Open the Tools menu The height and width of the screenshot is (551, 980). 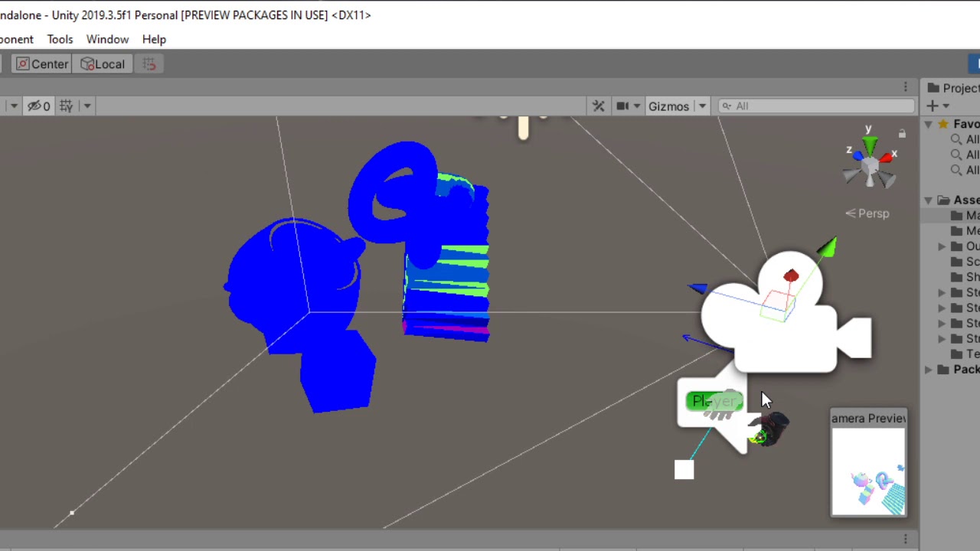(60, 39)
